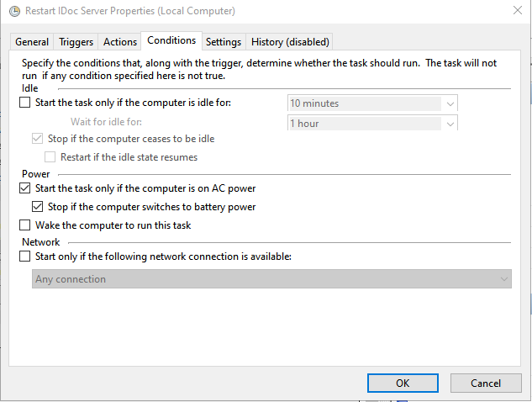Open the 1 hour wait for idle dropdown
The image size is (532, 402).
click(450, 124)
